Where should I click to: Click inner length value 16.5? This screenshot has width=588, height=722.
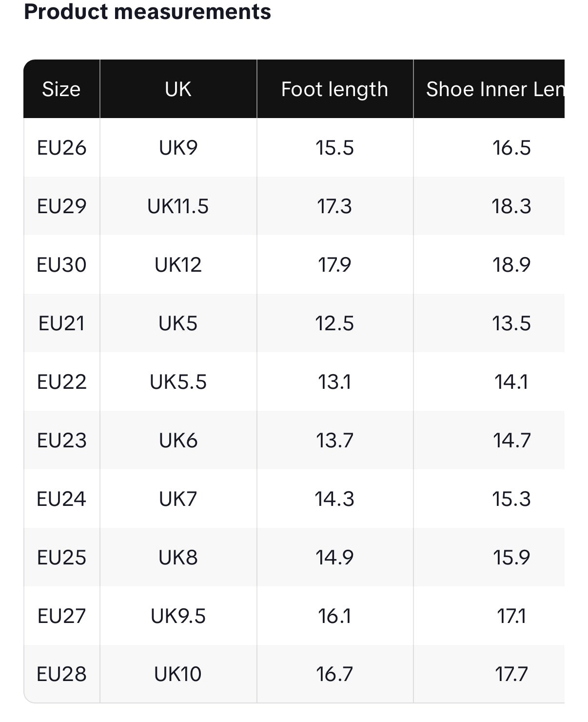(511, 148)
